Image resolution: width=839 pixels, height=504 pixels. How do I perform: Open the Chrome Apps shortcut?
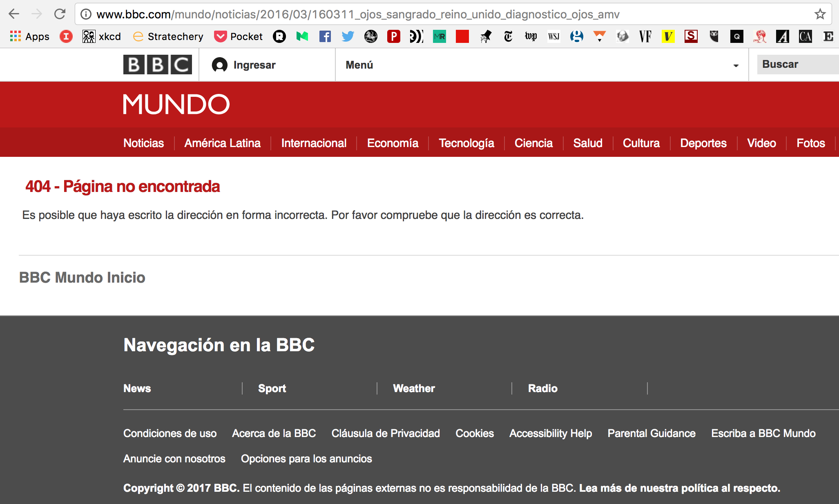tap(29, 37)
